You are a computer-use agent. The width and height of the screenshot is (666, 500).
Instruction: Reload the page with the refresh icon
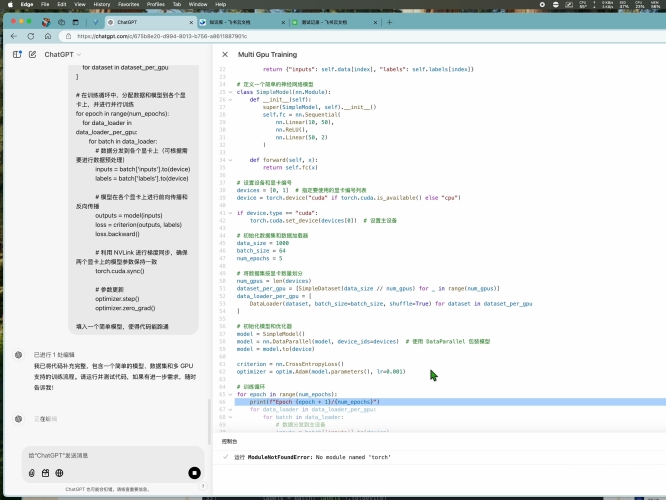(x=31, y=36)
